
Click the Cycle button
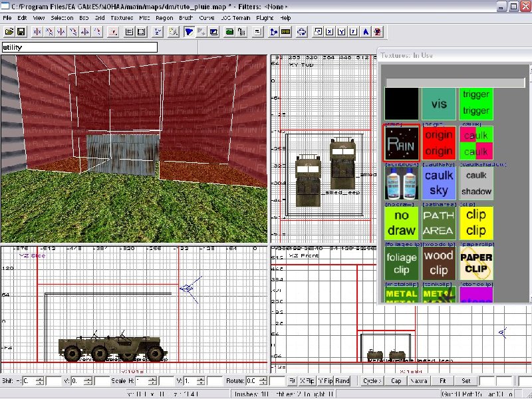point(372,381)
